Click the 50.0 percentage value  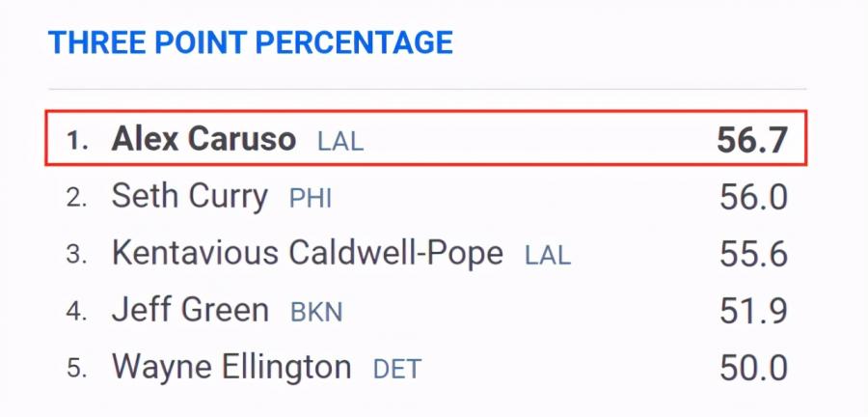coord(753,369)
